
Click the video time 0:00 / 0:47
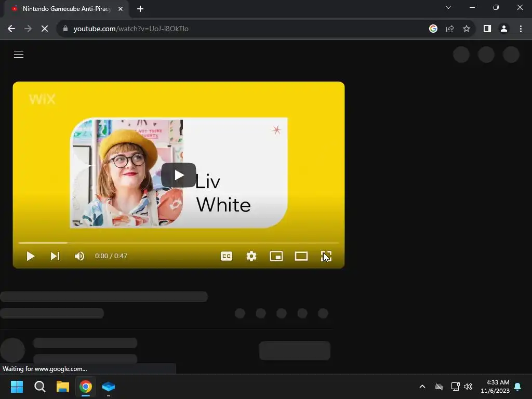coord(111,256)
